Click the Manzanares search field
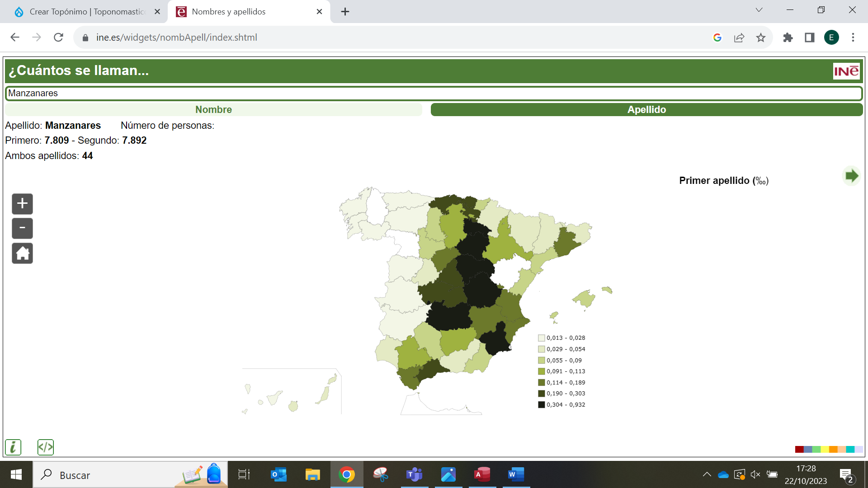 [x=434, y=93]
